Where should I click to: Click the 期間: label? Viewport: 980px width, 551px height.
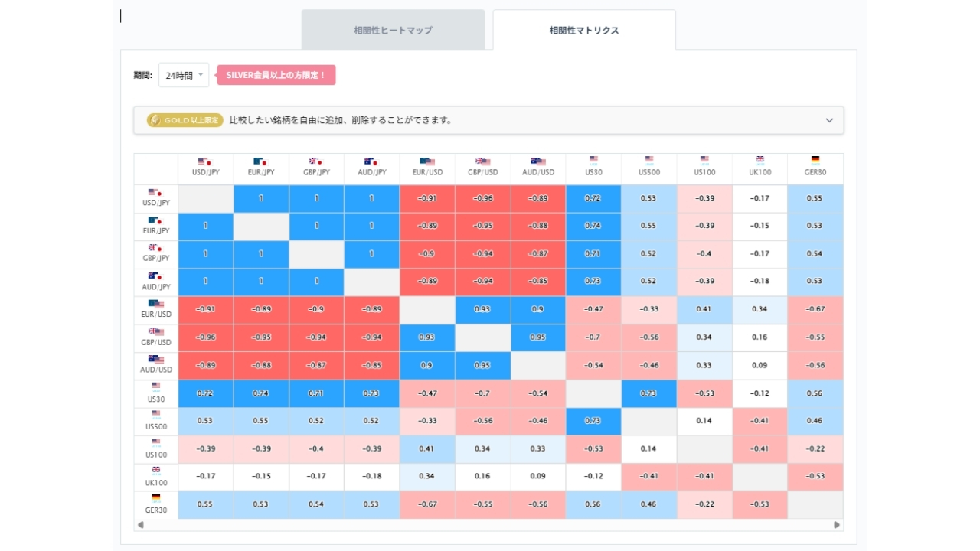pos(143,75)
